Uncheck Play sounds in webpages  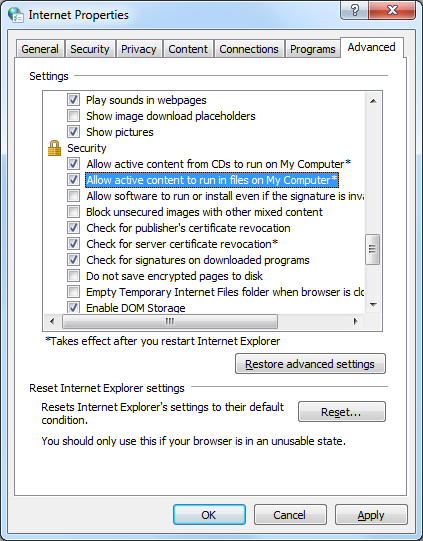73,100
